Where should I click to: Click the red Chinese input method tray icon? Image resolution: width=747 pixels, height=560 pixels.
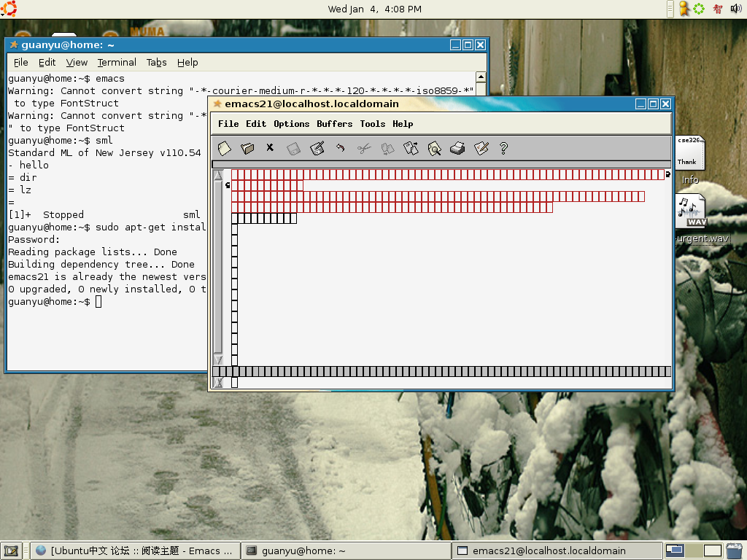718,9
